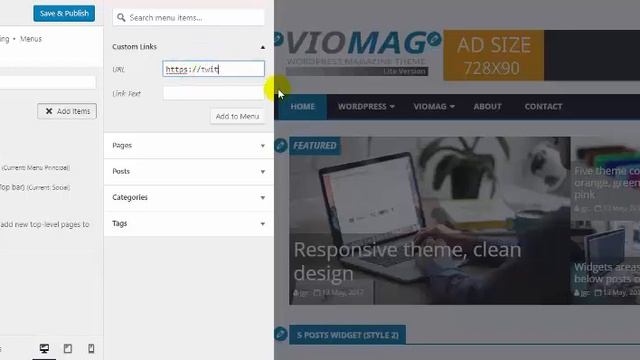Screen dimensions: 640x360
Task: Click into the URL input field
Action: [x=213, y=69]
